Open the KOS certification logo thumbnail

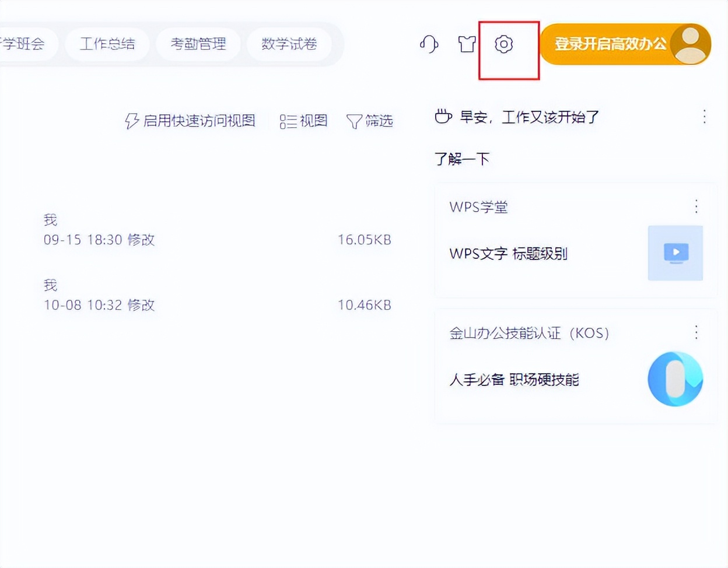675,378
